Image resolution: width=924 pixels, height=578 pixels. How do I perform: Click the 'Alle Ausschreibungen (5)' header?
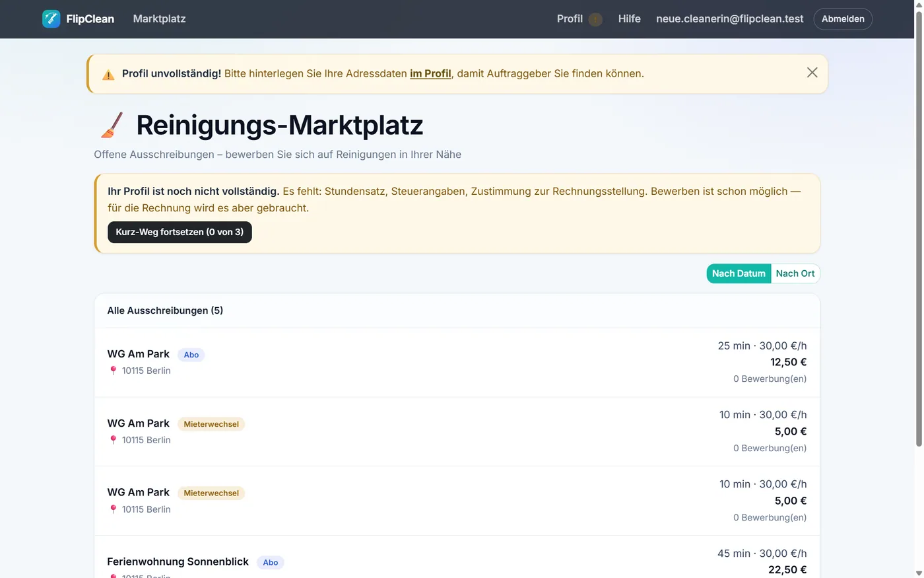tap(165, 310)
